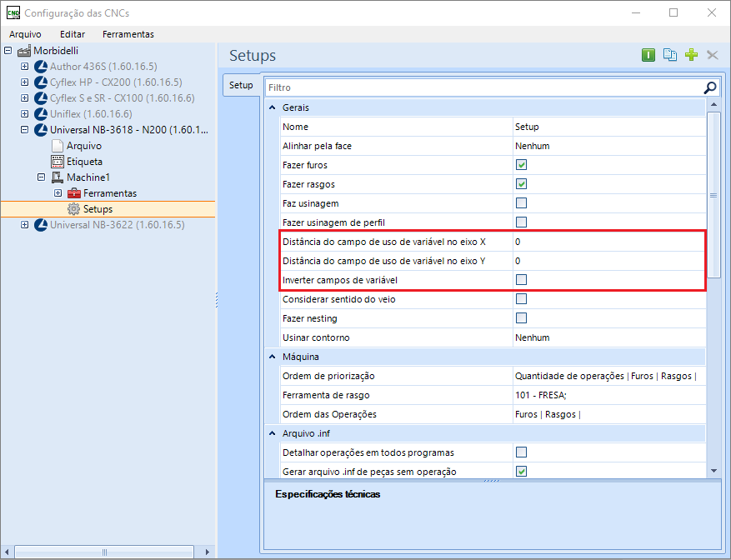This screenshot has height=560, width=731.
Task: Open Usinar contorno Nenhum value
Action: coord(609,337)
